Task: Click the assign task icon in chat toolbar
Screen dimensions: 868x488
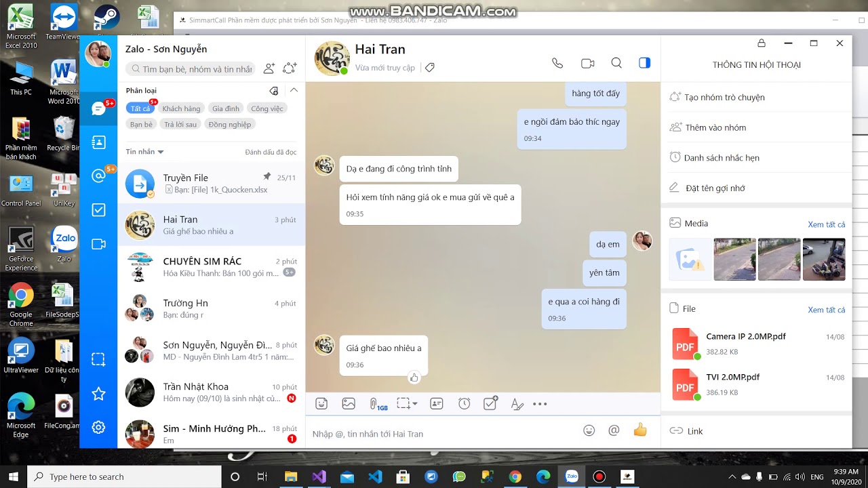Action: [491, 403]
